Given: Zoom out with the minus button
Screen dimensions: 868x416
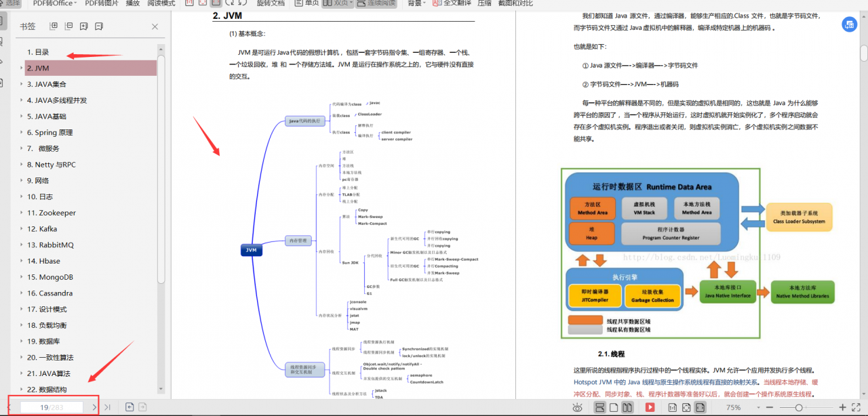Looking at the screenshot, I should click(770, 407).
